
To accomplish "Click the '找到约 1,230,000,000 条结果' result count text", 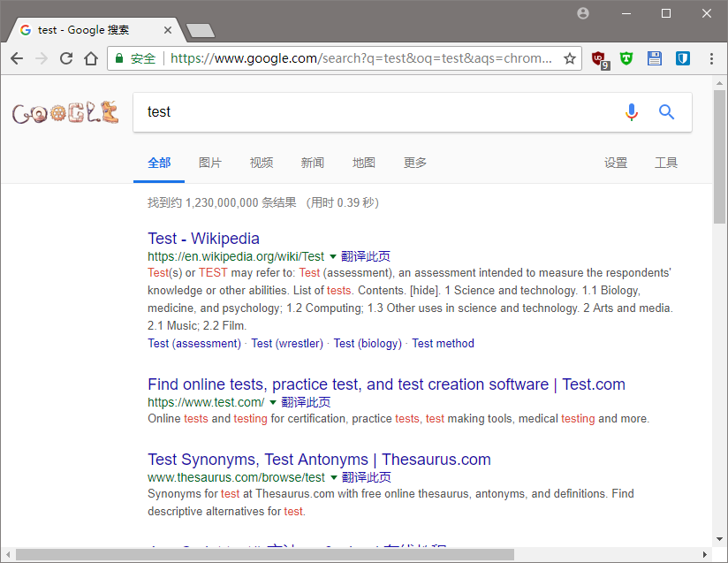I will (x=222, y=203).
